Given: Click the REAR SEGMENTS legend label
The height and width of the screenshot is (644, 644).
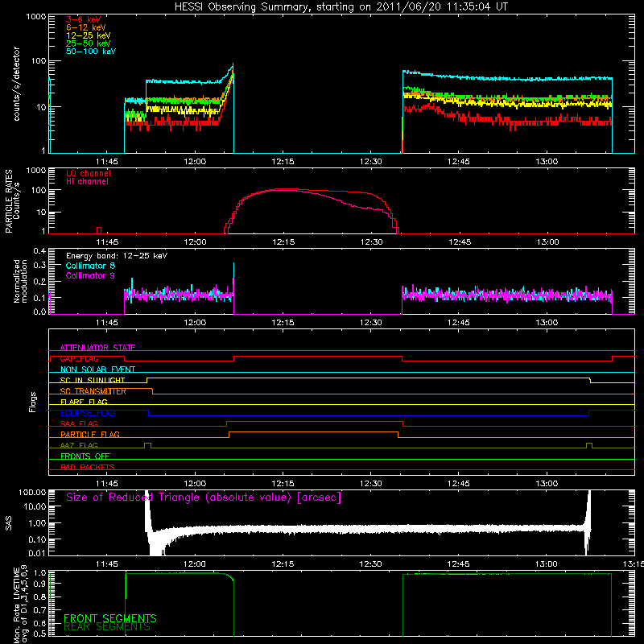Looking at the screenshot, I should [107, 627].
